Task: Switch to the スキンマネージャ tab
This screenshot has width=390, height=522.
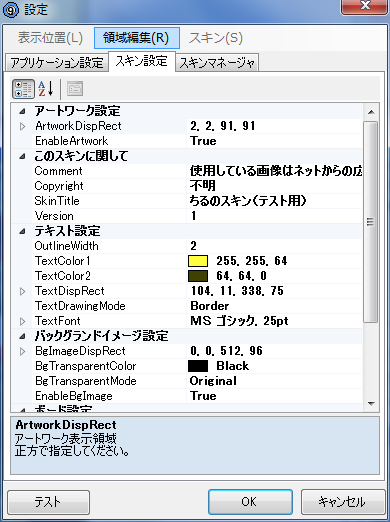Action: (x=217, y=63)
